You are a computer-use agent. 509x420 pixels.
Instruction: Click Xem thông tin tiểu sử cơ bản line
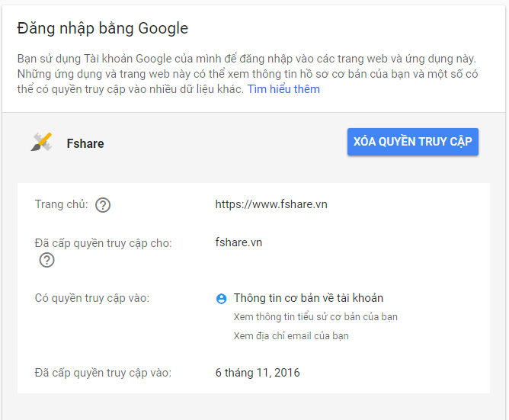[x=315, y=316]
